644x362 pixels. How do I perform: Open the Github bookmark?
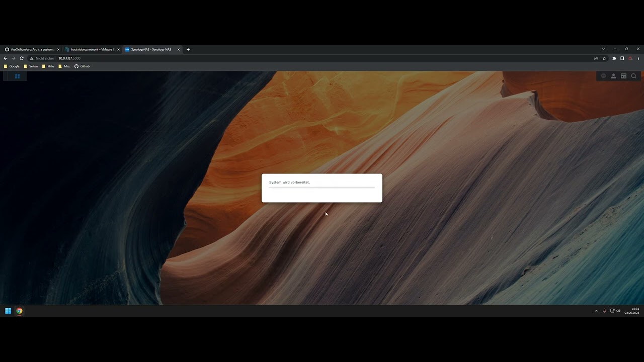[x=82, y=66]
